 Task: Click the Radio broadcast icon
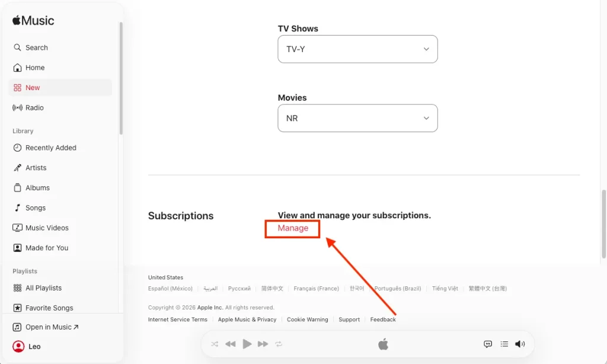(x=17, y=108)
